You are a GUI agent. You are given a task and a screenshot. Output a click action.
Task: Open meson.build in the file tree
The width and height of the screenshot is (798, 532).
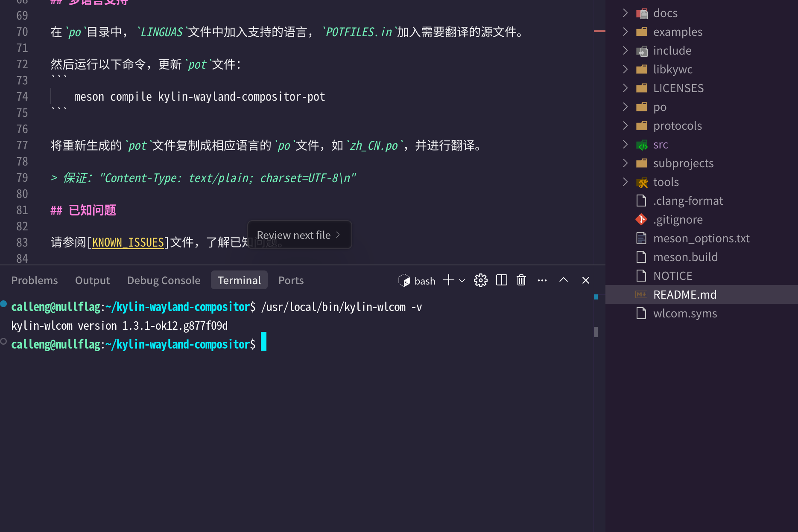point(685,257)
